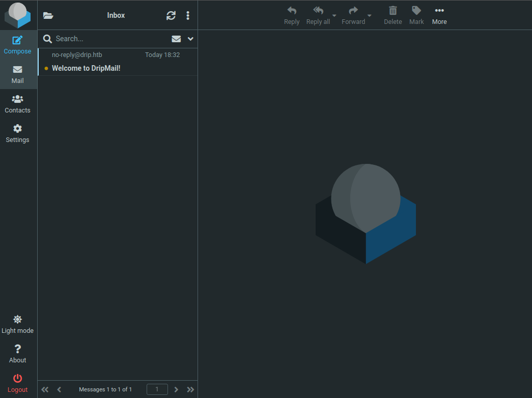The height and width of the screenshot is (398, 532).
Task: Open the message list options kebab menu
Action: tap(188, 16)
